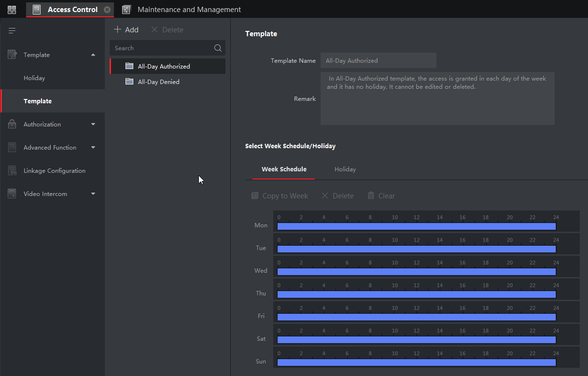Collapse the sidebar with hamburger icon
The width and height of the screenshot is (588, 376).
pyautogui.click(x=12, y=31)
